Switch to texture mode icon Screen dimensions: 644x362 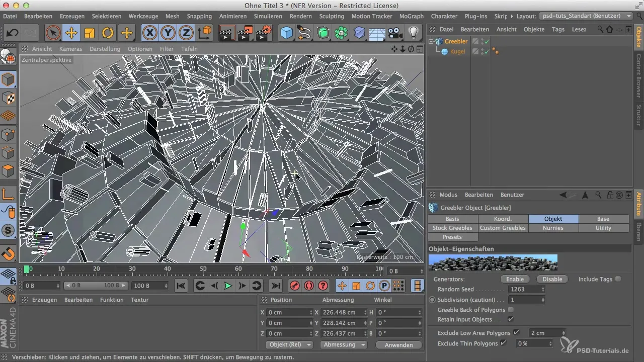[x=9, y=98]
